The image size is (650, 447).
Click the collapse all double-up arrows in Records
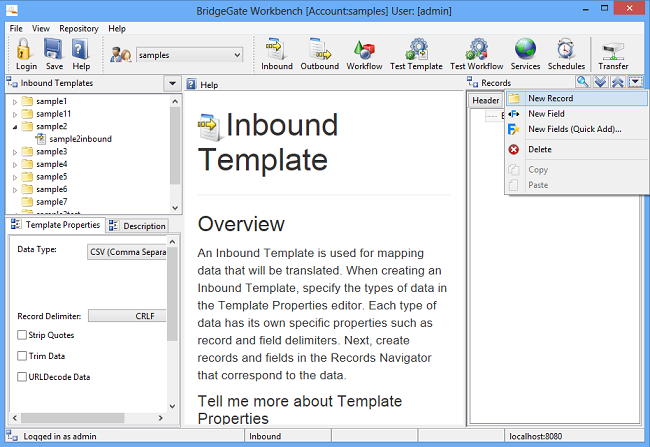pos(618,82)
